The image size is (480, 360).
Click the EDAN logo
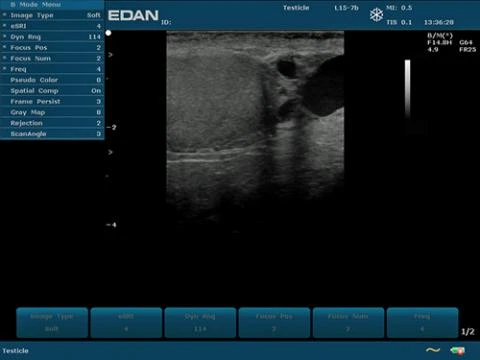tap(133, 15)
